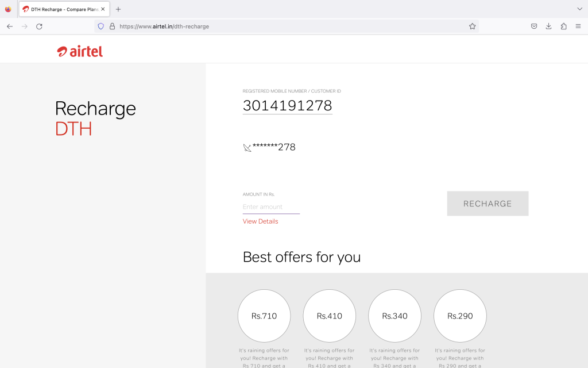588x368 pixels.
Task: Close the DTH Recharge tab
Action: pyautogui.click(x=103, y=9)
